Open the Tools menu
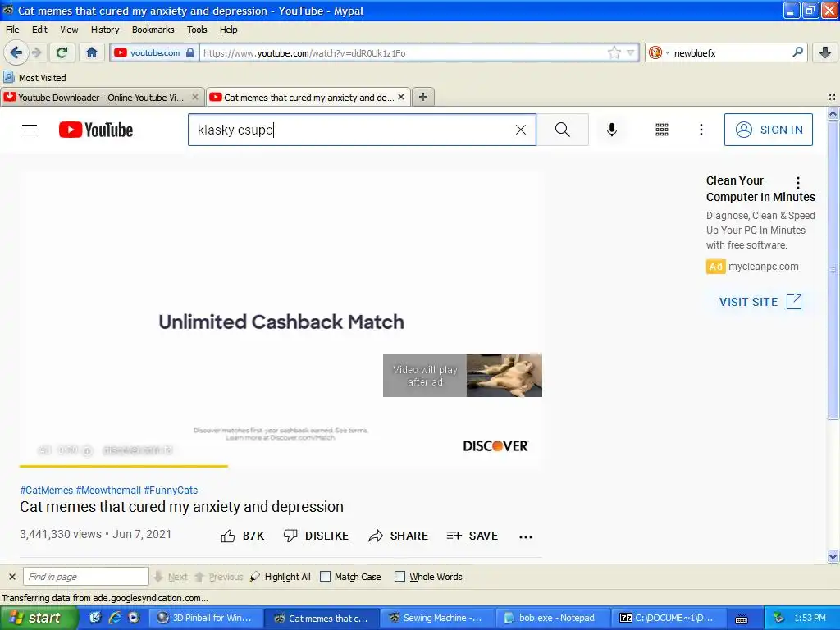 click(x=197, y=30)
